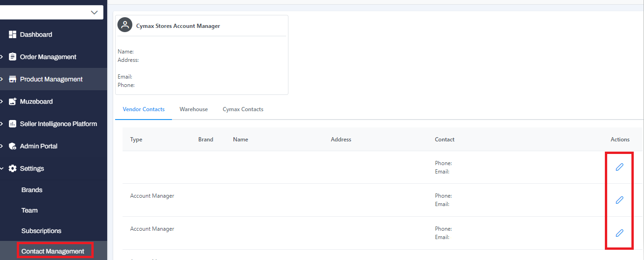Expand the Order Management menu arrow
The width and height of the screenshot is (644, 260).
point(2,57)
